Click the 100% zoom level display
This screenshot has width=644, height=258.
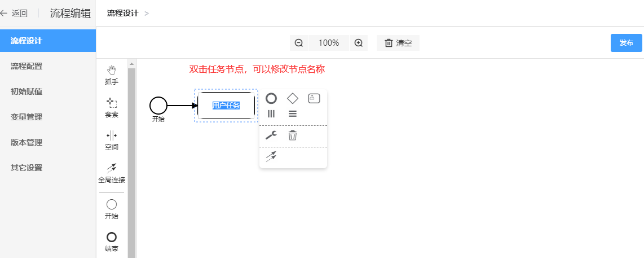click(329, 43)
